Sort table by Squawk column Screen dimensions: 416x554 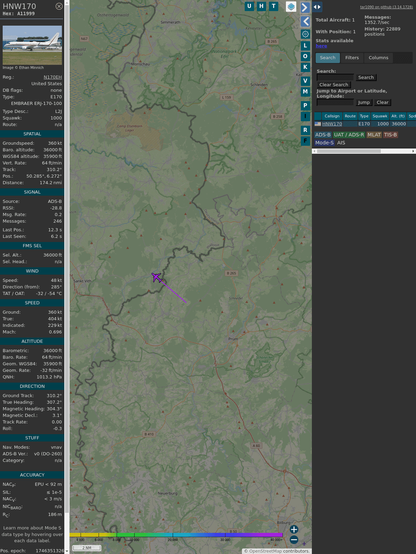[x=380, y=116]
